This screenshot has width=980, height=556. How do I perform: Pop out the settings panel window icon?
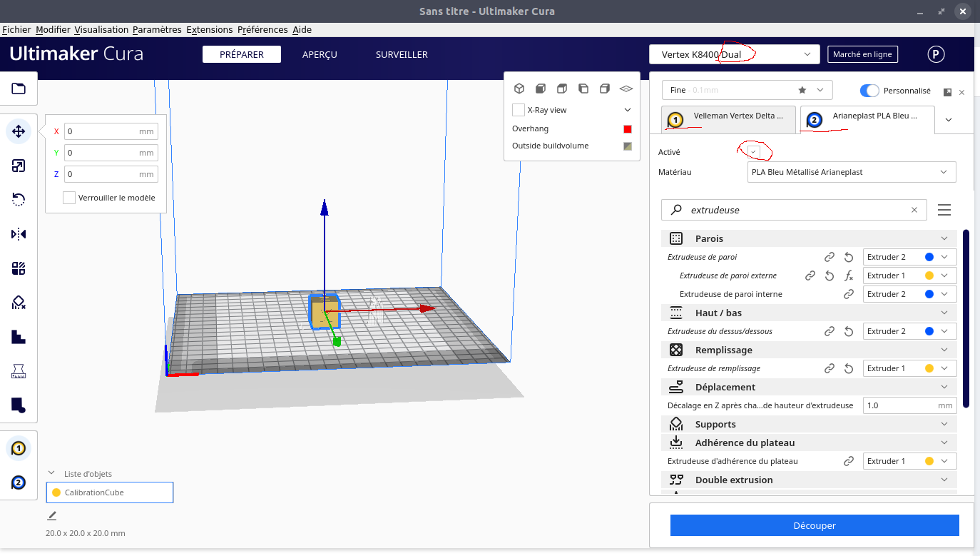click(947, 92)
